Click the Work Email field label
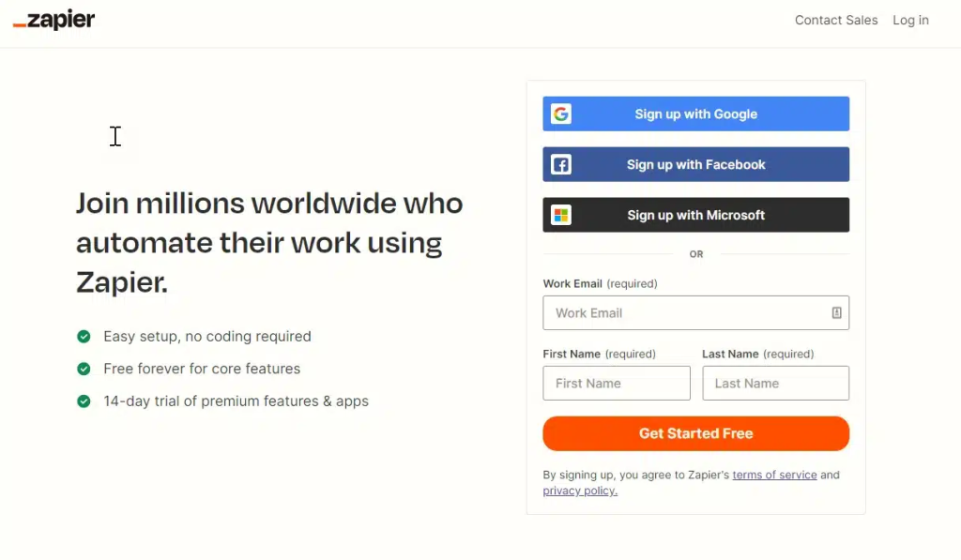Image resolution: width=961 pixels, height=560 pixels. [572, 283]
